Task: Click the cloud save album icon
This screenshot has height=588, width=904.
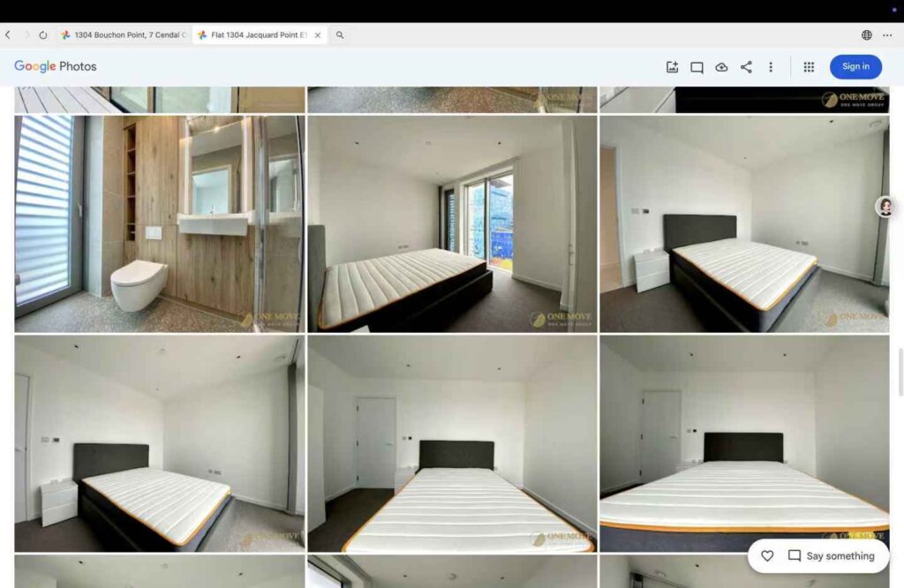Action: click(x=721, y=67)
